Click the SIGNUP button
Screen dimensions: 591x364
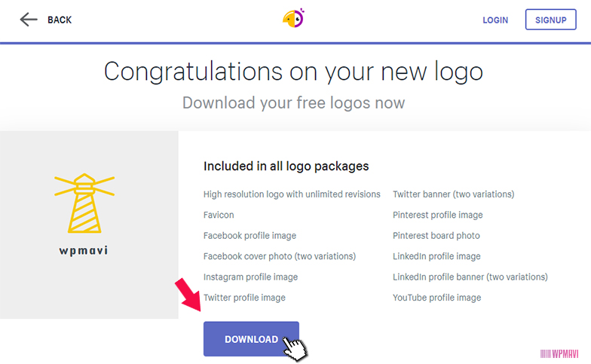coord(550,20)
